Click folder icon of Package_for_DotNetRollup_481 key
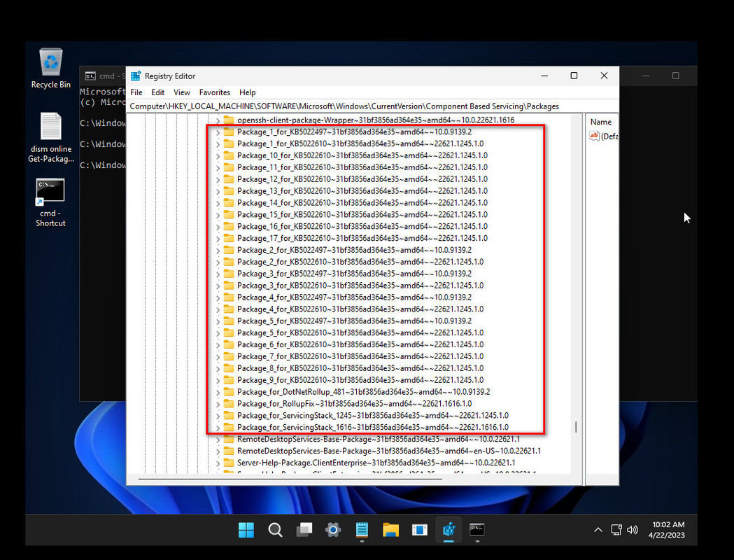Image resolution: width=734 pixels, height=560 pixels. coord(228,392)
